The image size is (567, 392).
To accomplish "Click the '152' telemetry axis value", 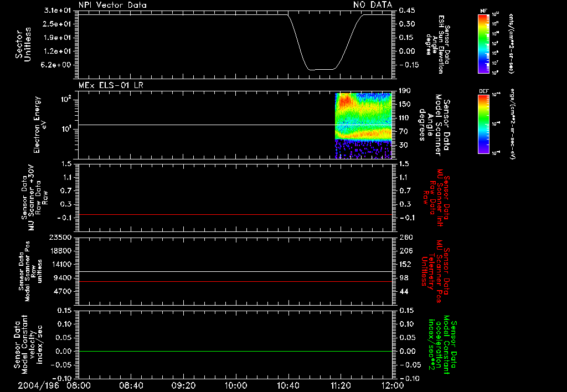I will coord(406,264).
